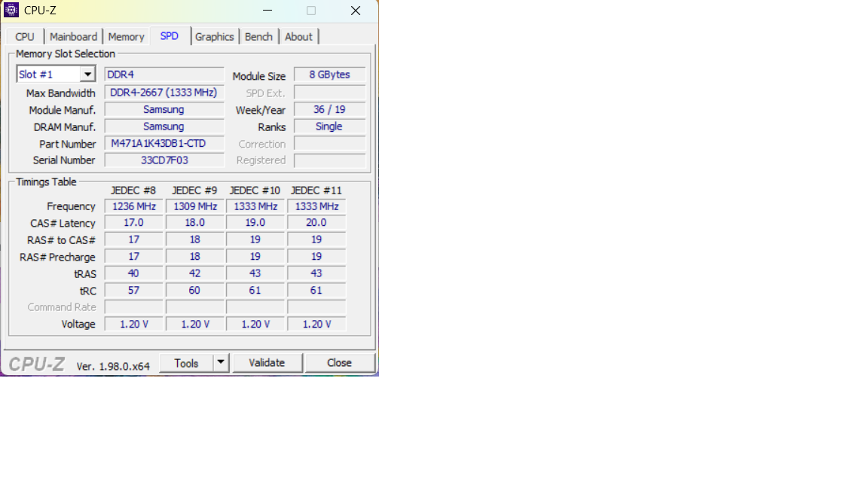Screen dimensions: 868x488
Task: Select the Memory tab
Action: pyautogui.click(x=126, y=37)
